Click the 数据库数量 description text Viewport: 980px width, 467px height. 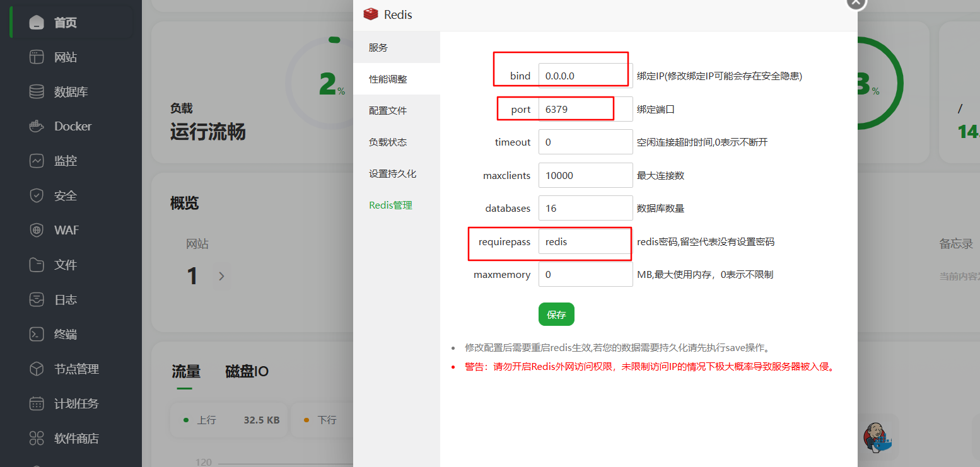coord(661,208)
